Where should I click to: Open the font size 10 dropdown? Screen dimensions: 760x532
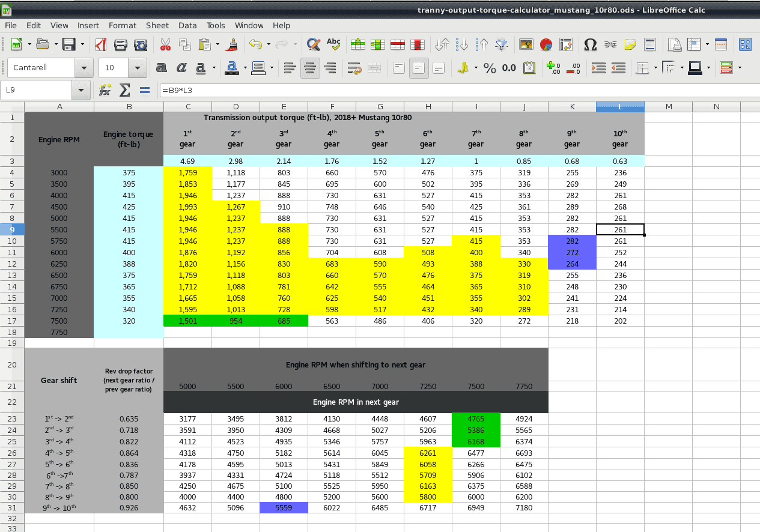(x=138, y=68)
